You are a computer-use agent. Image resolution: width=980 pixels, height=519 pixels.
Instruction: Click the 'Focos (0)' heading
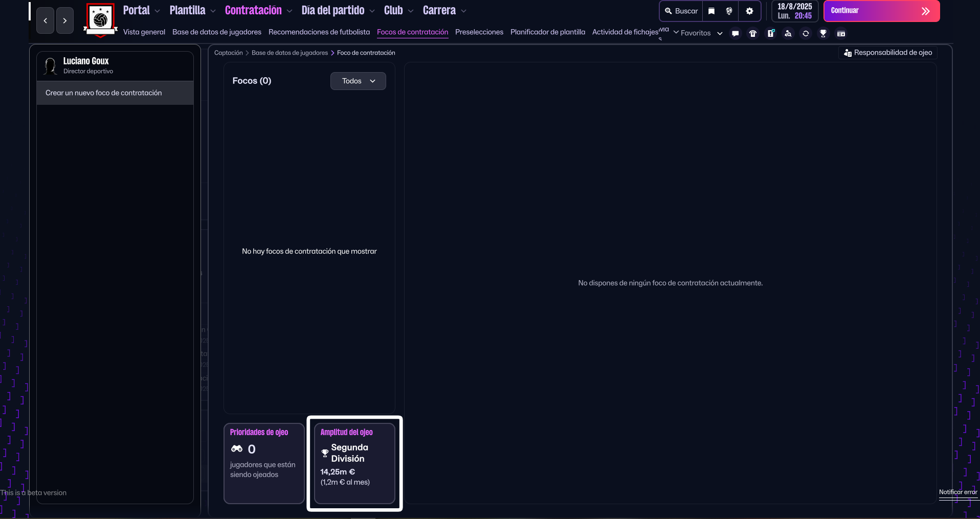tap(252, 81)
